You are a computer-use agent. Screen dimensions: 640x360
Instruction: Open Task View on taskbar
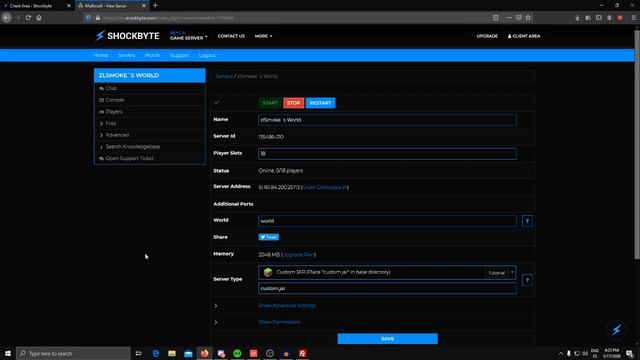(x=138, y=353)
